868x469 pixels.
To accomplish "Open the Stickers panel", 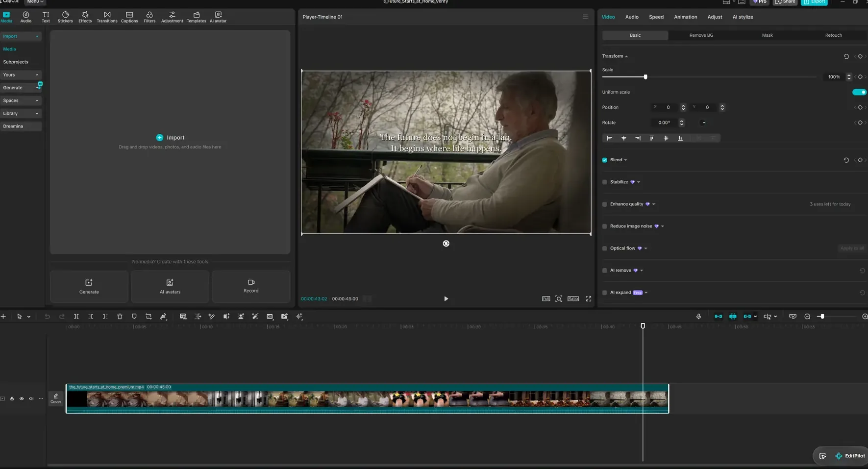I will (65, 17).
